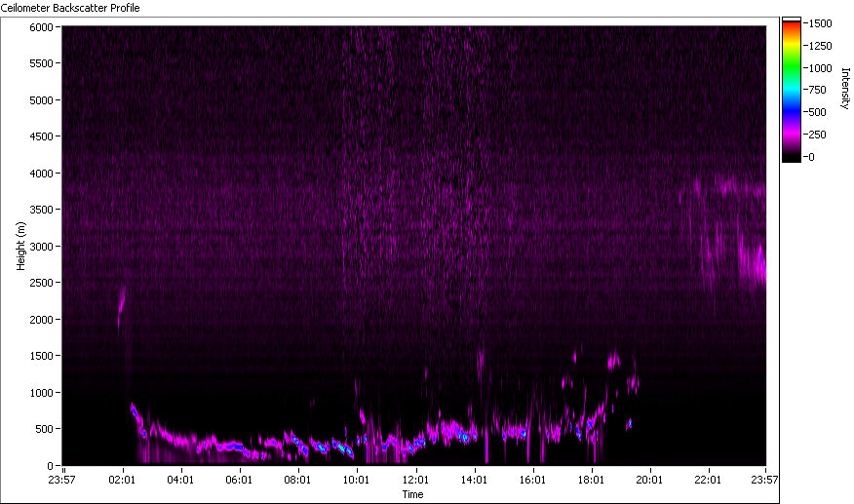Click the 'Ceilometer Backscatter Profile' title
This screenshot has width=854, height=504.
click(x=70, y=8)
